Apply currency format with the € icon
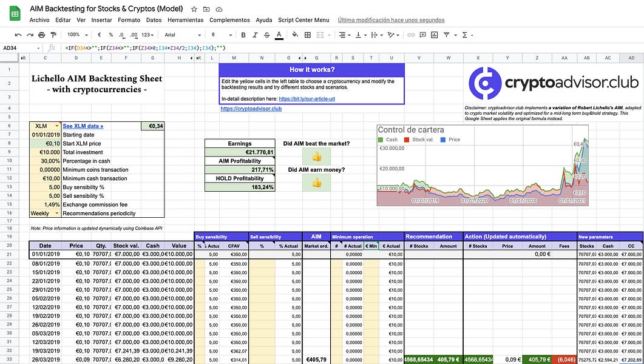 point(98,35)
